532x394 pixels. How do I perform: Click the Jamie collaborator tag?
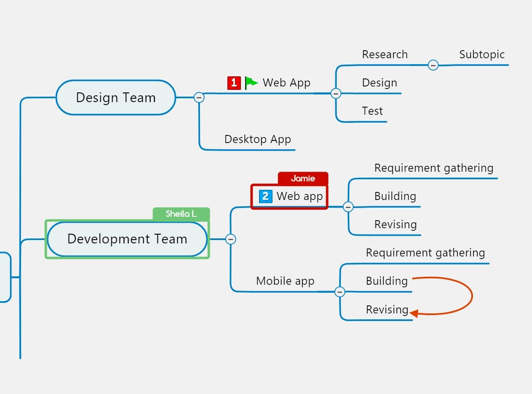tap(303, 178)
